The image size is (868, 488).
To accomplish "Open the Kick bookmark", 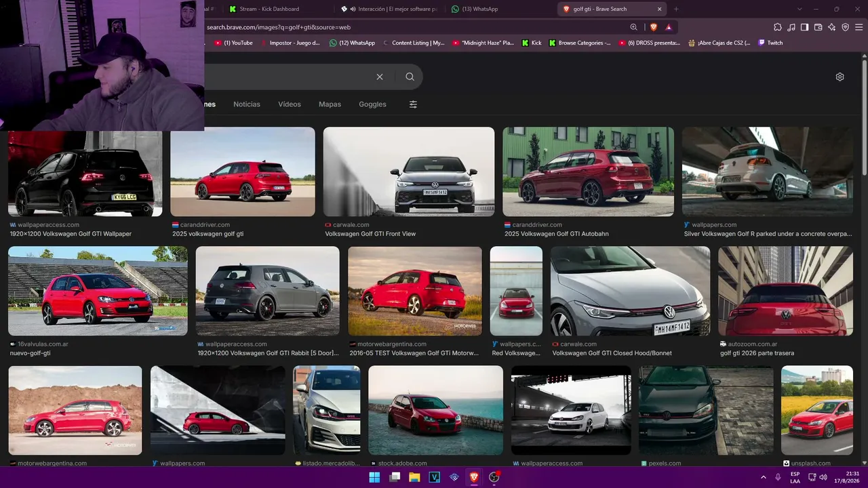I will (532, 43).
